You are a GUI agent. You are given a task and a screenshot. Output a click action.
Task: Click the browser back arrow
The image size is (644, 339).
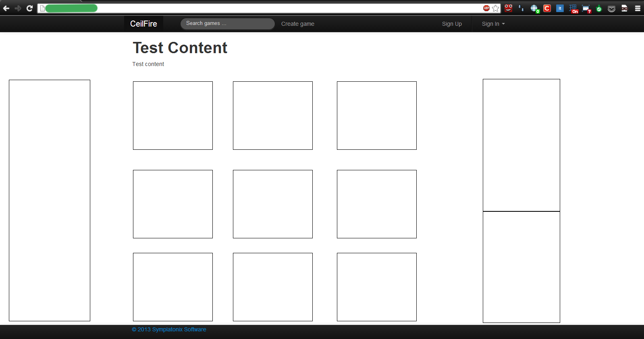(x=6, y=8)
